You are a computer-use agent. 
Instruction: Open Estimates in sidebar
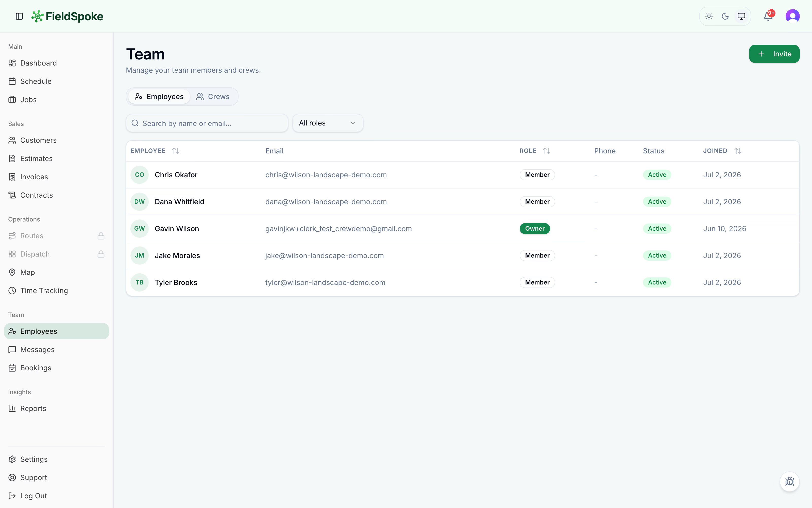click(x=56, y=158)
